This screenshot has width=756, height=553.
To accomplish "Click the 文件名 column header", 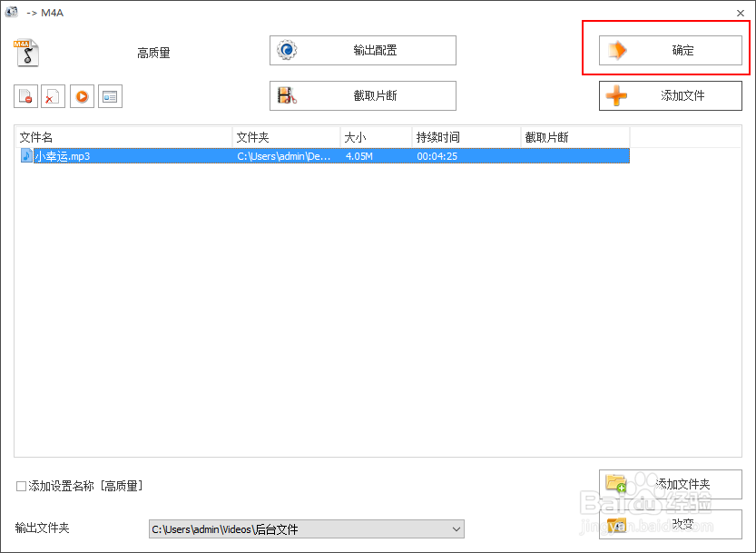I will click(124, 137).
